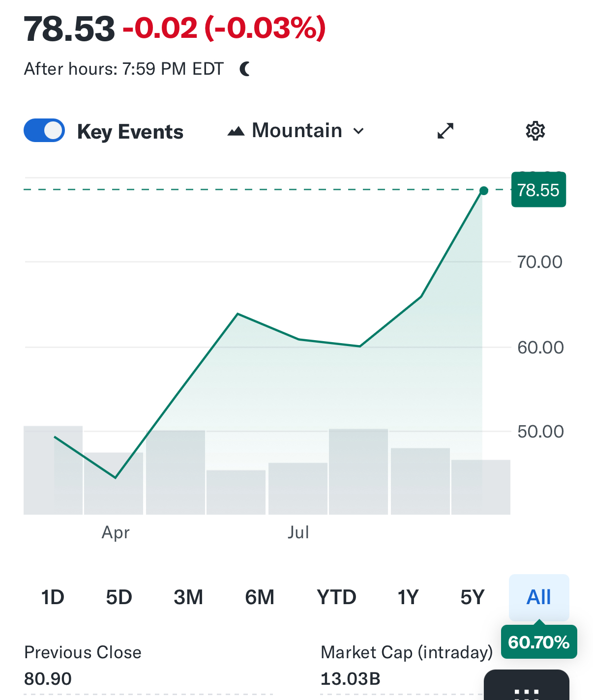Open chart settings gear
593x700 pixels.
535,131
